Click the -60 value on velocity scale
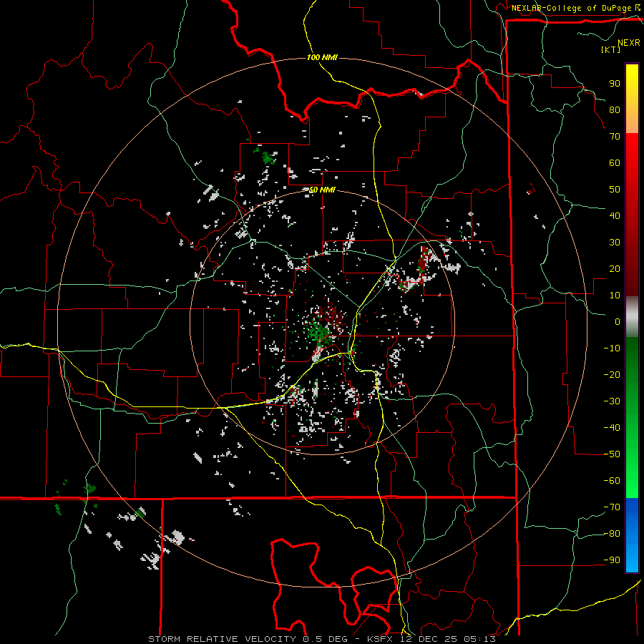Viewport: 644px width, 644px height. click(x=612, y=481)
